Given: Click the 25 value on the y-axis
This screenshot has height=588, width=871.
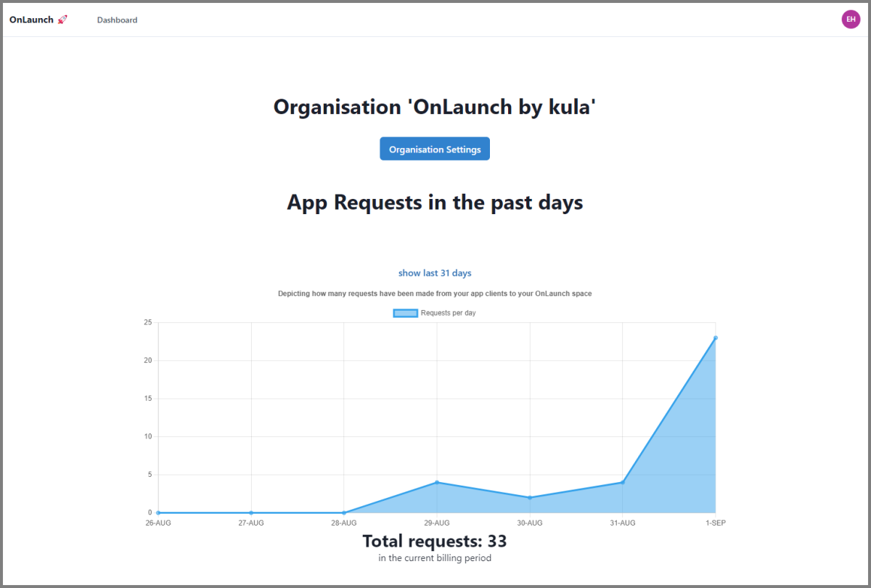Looking at the screenshot, I should [x=148, y=322].
